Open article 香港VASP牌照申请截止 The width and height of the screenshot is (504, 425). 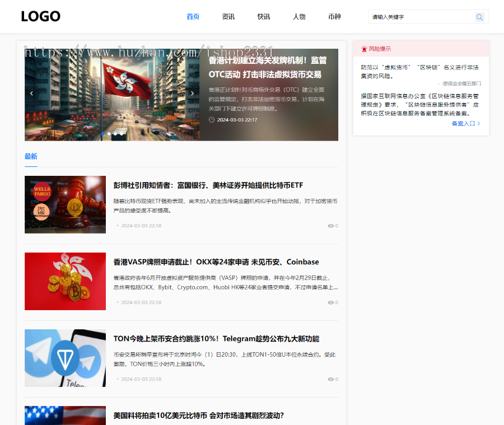click(x=216, y=262)
